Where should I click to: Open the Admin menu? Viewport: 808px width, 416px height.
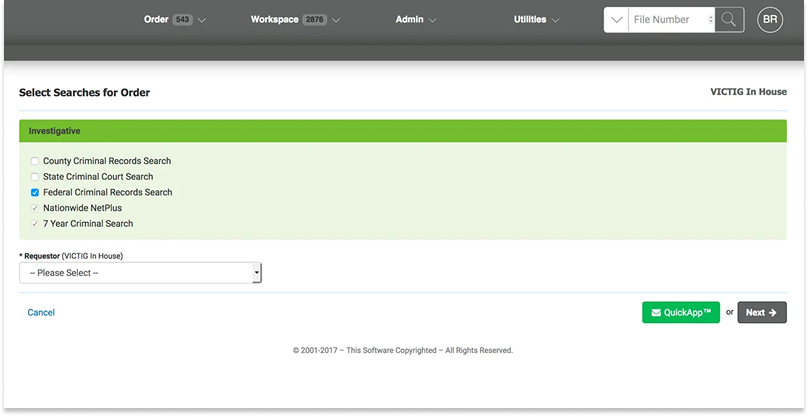(x=416, y=20)
